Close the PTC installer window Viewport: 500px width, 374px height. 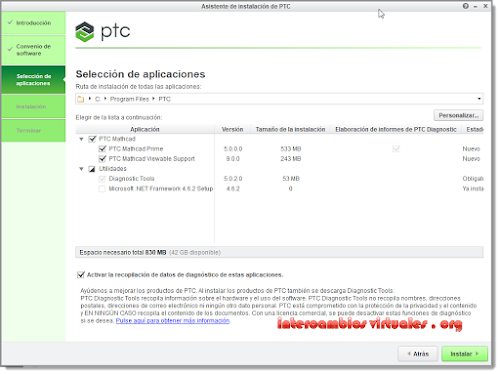pos(486,6)
